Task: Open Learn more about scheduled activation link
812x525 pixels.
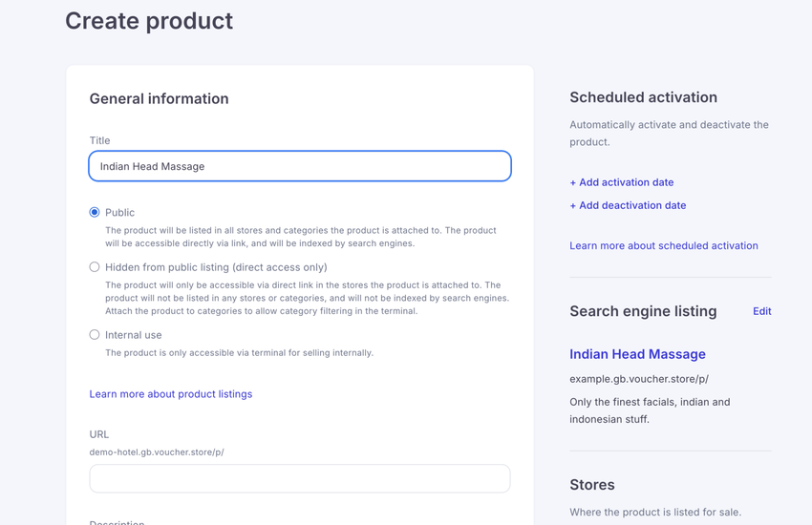Action: [x=663, y=245]
